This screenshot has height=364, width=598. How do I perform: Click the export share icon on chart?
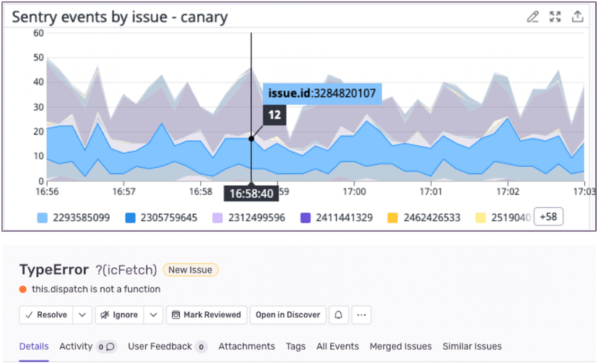coord(578,17)
